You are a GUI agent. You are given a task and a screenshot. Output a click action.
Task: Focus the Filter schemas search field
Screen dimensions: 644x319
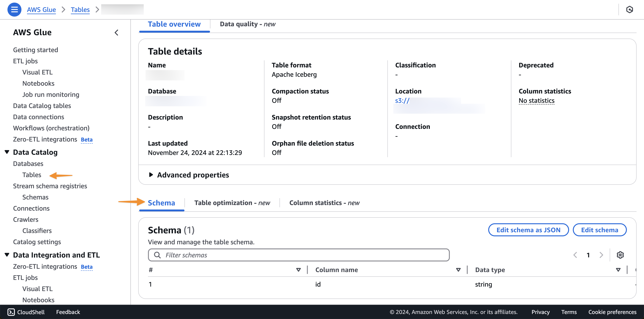click(302, 255)
